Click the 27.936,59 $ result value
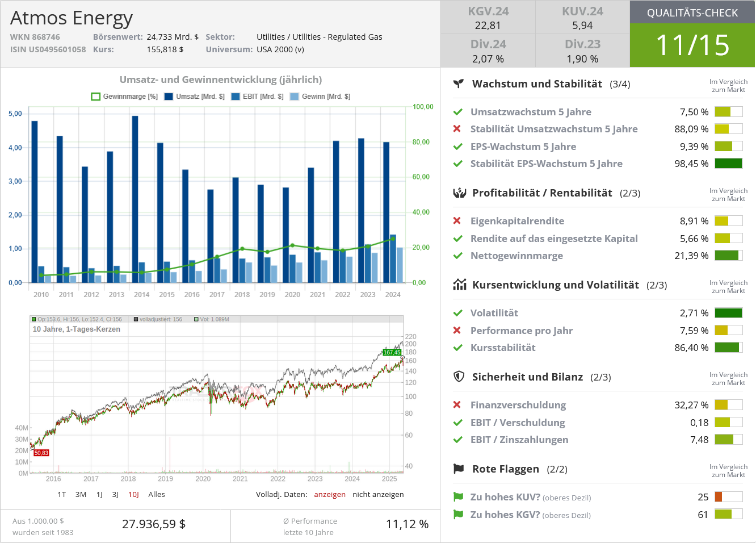The height and width of the screenshot is (543, 756). 154,524
